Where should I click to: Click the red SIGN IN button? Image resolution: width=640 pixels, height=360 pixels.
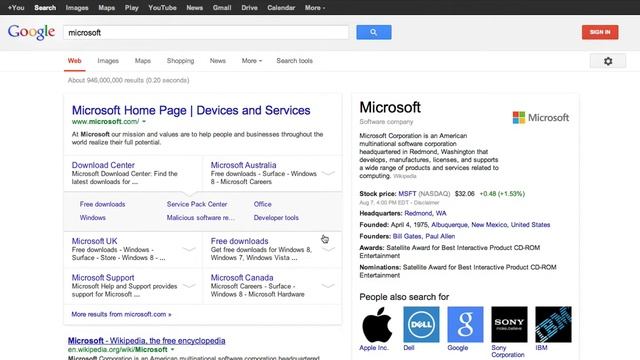[x=600, y=32]
